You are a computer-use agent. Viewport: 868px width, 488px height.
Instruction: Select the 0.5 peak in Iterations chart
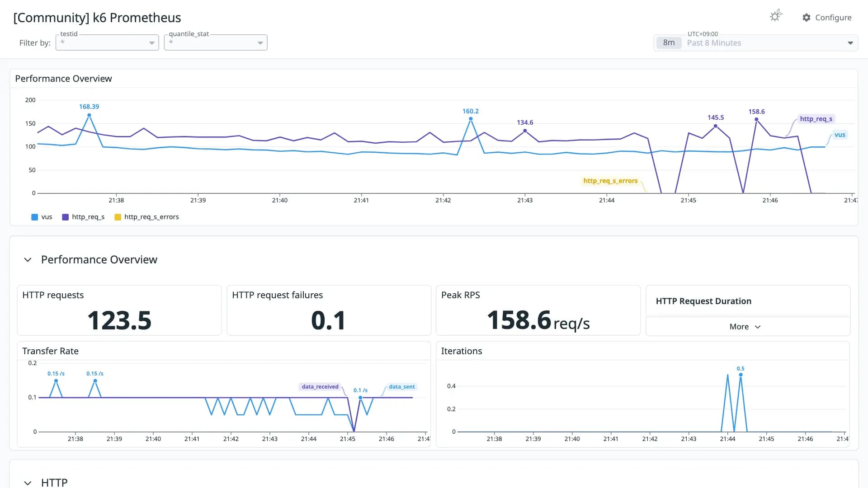coord(741,375)
